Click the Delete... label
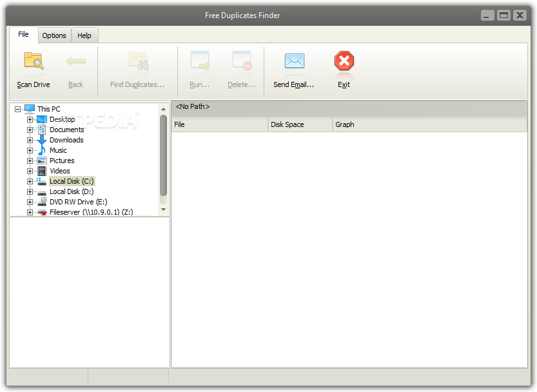 (x=242, y=84)
